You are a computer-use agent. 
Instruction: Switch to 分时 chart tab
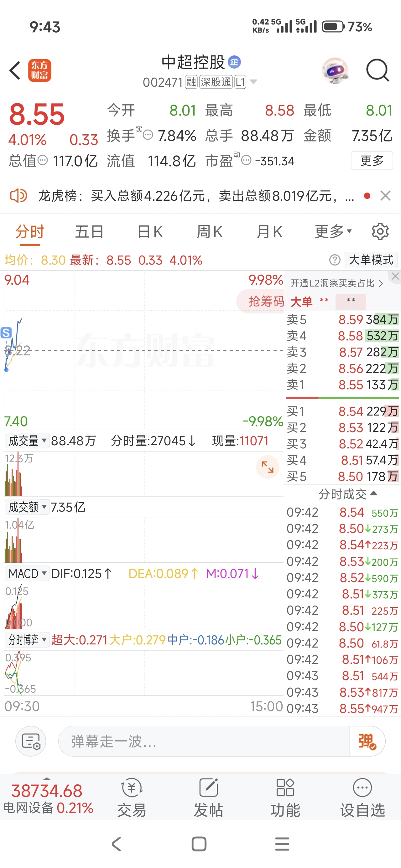[30, 231]
